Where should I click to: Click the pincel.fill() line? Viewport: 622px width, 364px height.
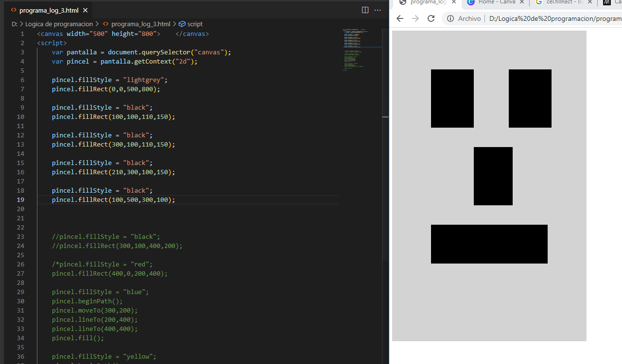coord(78,338)
